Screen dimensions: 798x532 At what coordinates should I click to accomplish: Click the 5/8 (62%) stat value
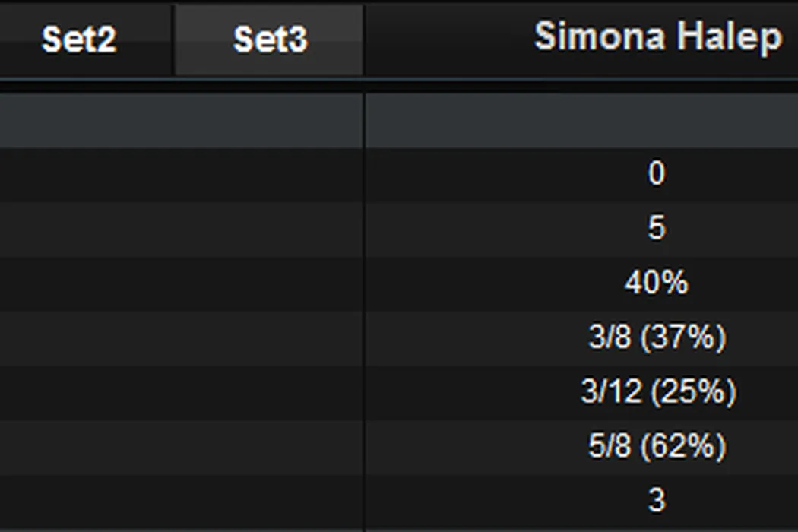657,447
